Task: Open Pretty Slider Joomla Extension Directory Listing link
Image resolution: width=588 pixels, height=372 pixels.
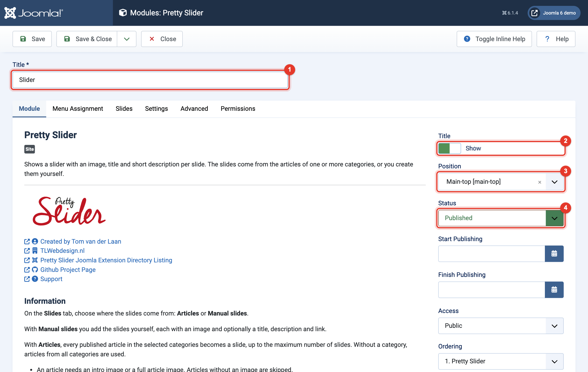Action: [106, 260]
